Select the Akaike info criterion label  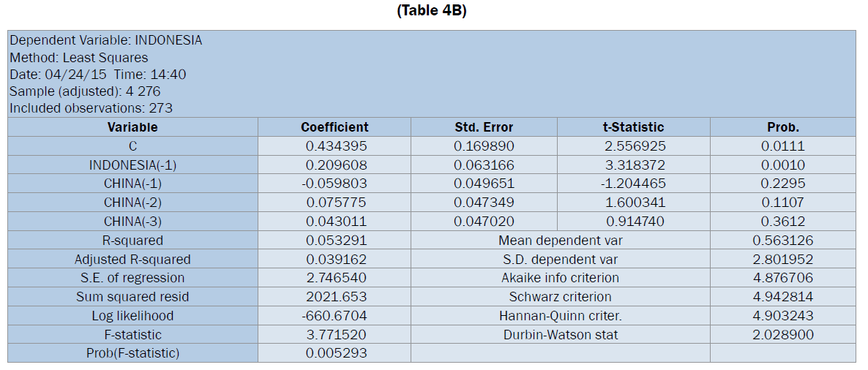click(x=560, y=278)
